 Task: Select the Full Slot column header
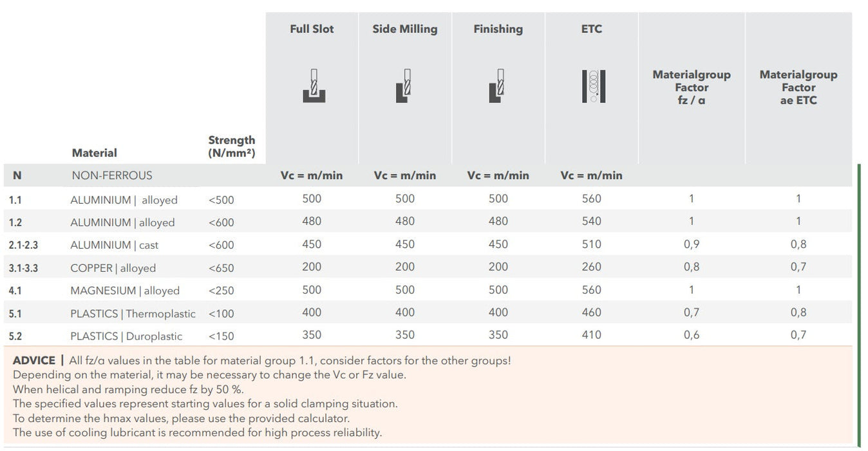(312, 29)
